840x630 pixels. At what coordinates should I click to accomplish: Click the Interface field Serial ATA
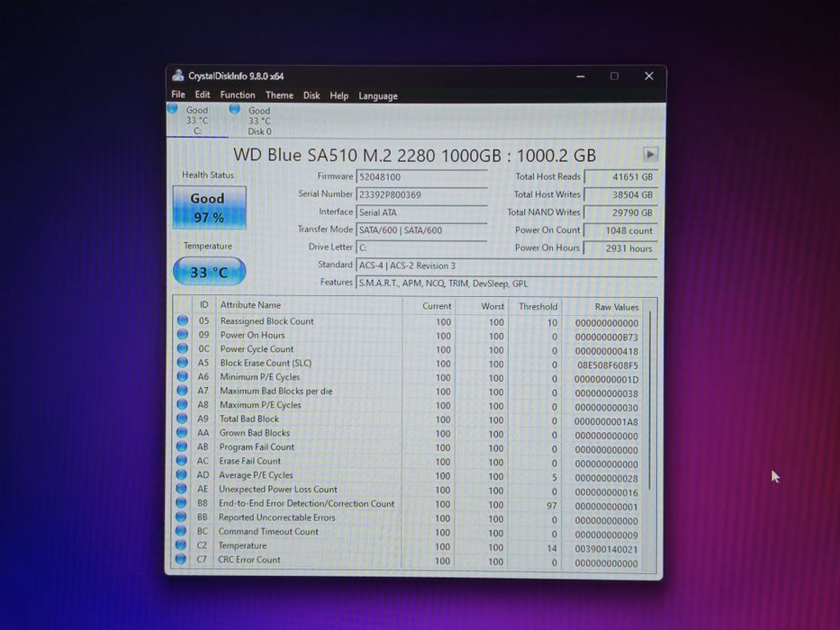coord(421,212)
